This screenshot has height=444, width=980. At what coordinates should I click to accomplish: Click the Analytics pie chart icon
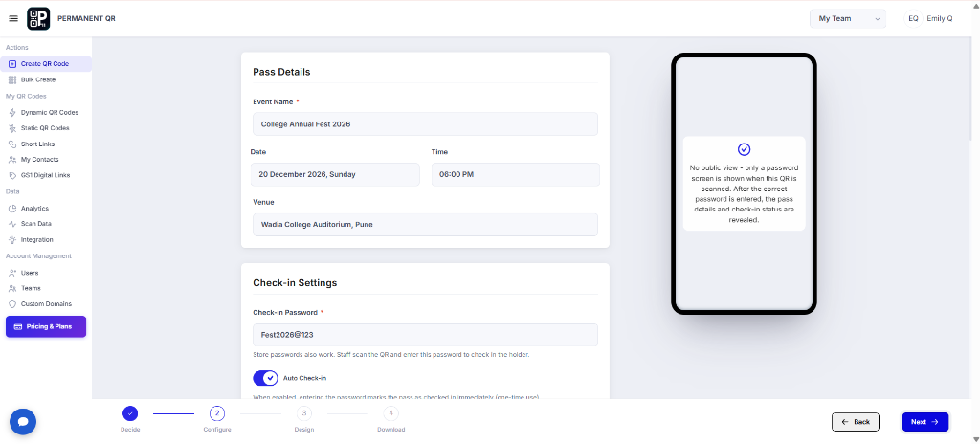click(12, 209)
